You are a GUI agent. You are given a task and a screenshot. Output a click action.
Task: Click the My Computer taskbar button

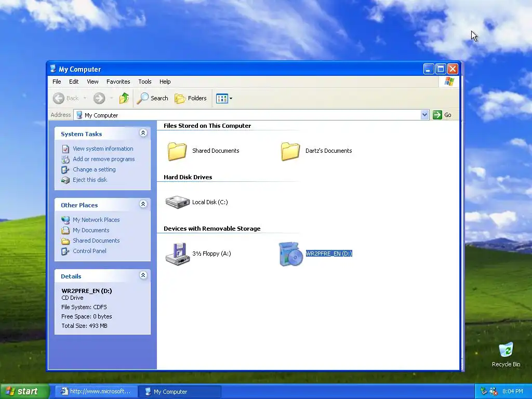180,392
